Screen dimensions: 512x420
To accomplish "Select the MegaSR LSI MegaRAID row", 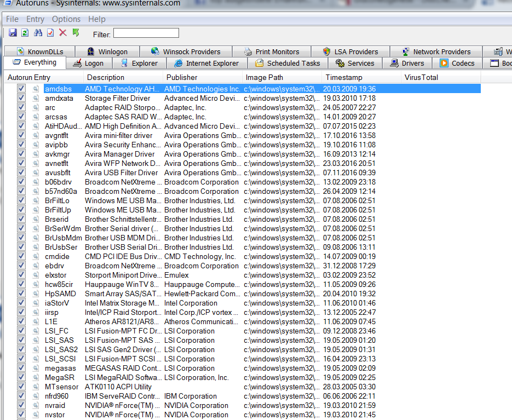I will [242, 377].
